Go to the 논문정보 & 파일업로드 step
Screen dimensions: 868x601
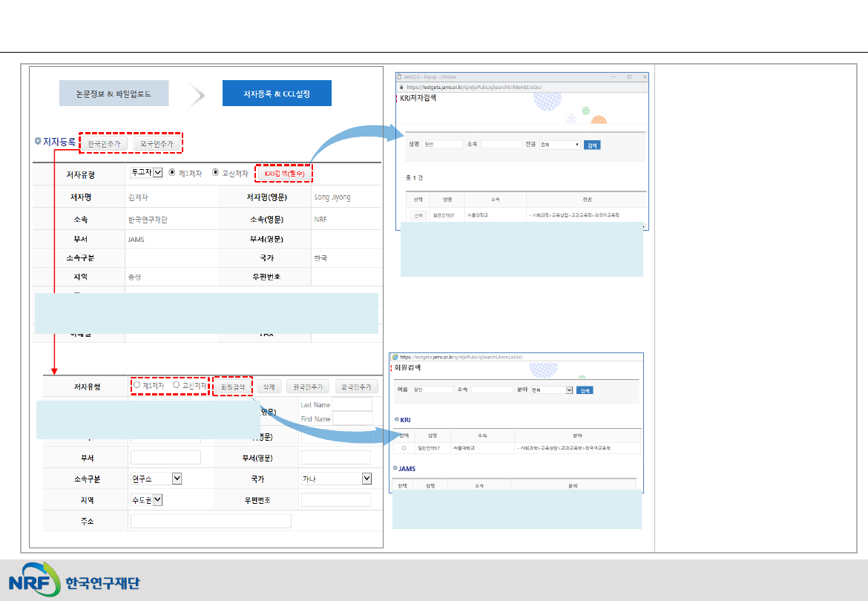click(114, 93)
